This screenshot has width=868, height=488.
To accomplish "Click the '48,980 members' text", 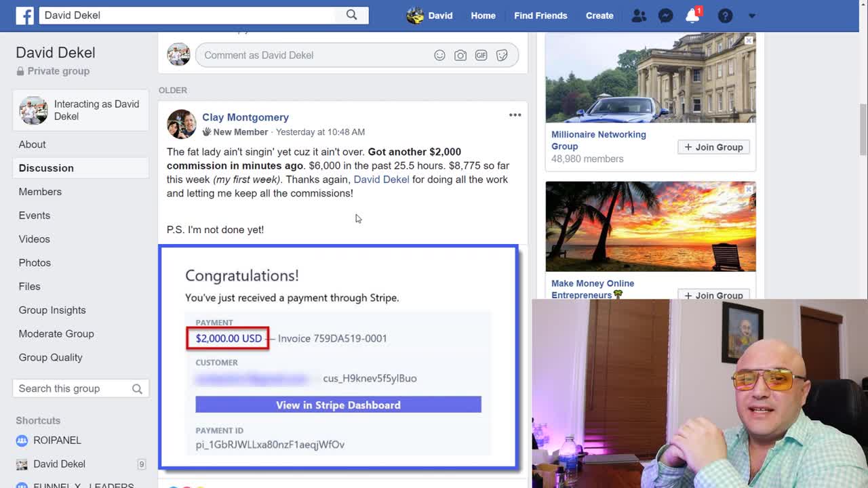I will (x=587, y=159).
